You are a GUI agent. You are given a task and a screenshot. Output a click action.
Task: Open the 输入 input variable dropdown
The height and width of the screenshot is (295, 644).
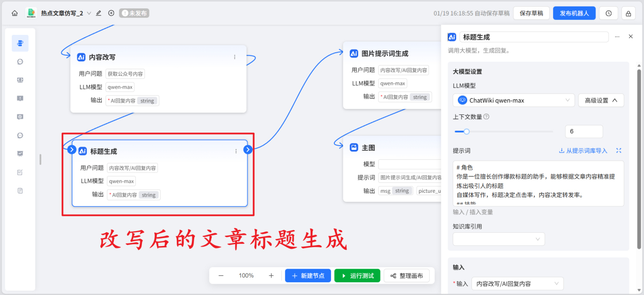[x=517, y=283]
